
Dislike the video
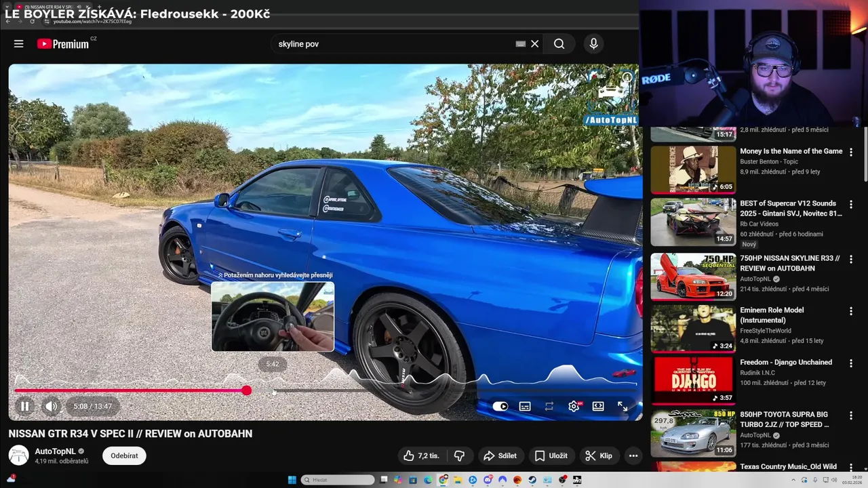click(459, 455)
